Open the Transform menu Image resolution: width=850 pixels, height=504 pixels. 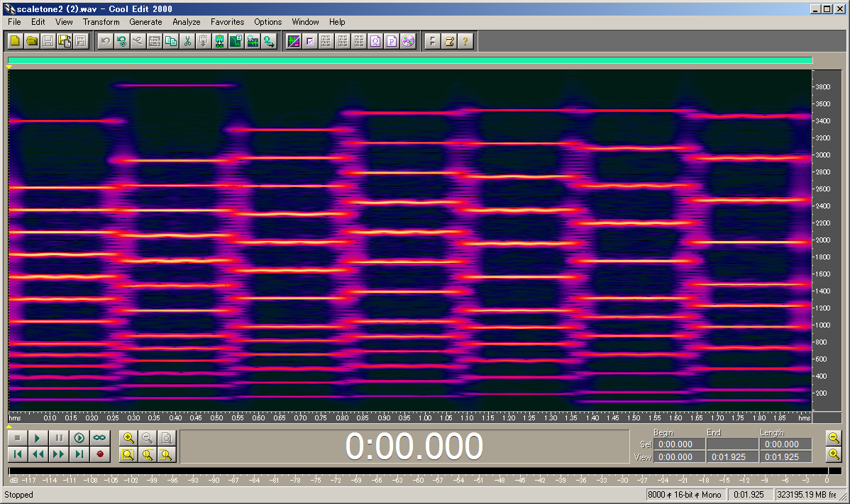(101, 22)
